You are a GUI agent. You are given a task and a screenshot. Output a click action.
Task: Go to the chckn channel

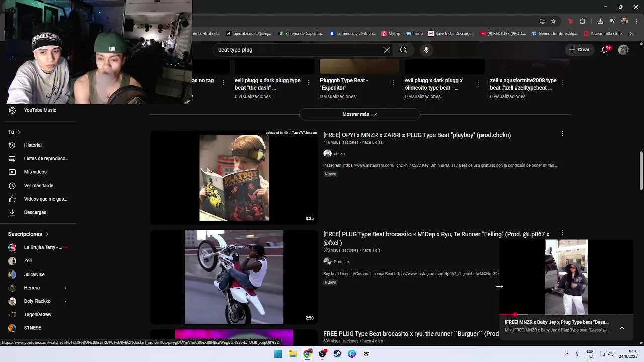pyautogui.click(x=339, y=154)
